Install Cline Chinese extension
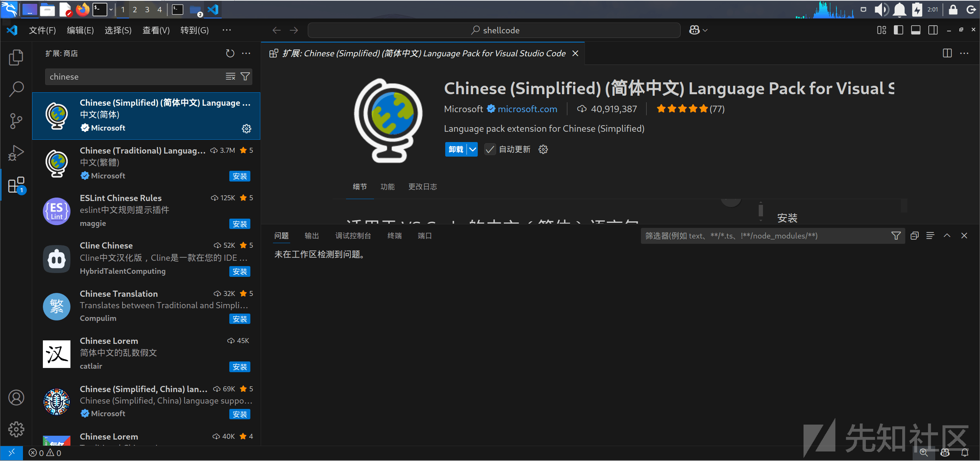The image size is (980, 461). 240,271
